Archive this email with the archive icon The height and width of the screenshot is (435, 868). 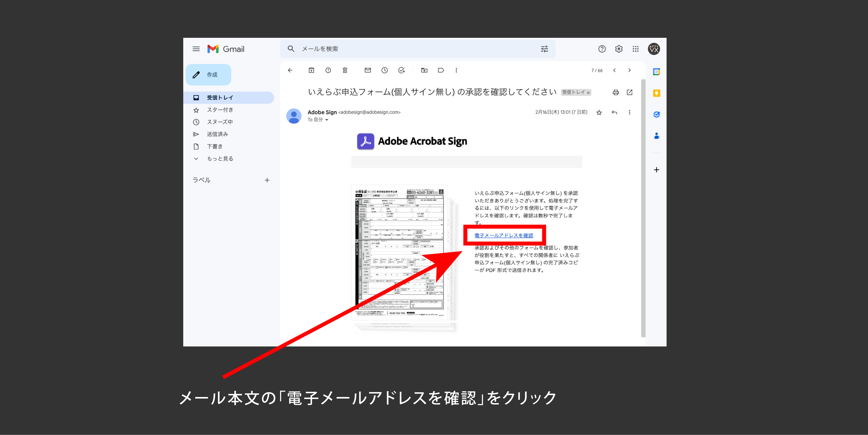pos(311,70)
